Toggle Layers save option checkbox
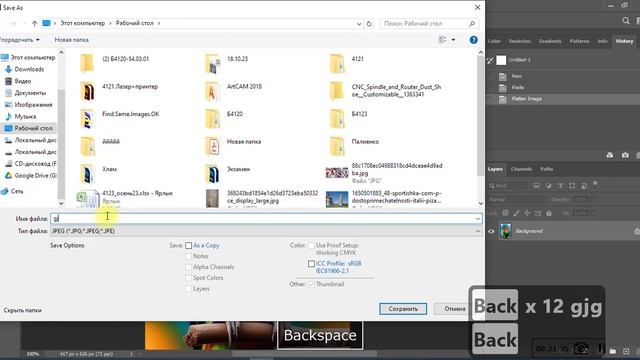The width and height of the screenshot is (640, 360). click(x=188, y=289)
